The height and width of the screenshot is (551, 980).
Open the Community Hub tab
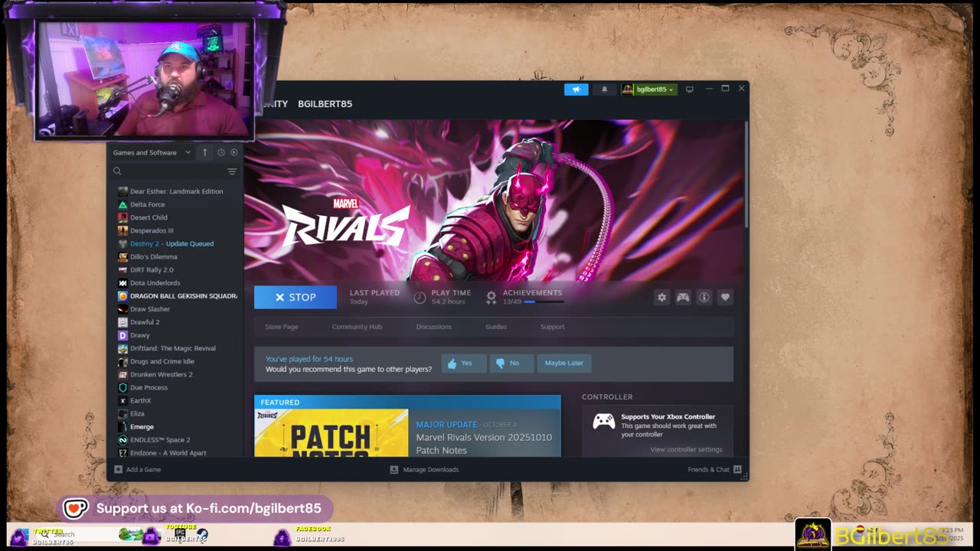coord(357,327)
